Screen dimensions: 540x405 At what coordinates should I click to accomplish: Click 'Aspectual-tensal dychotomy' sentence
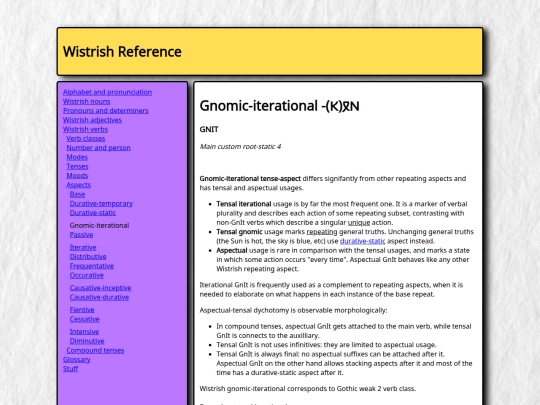coord(293,311)
